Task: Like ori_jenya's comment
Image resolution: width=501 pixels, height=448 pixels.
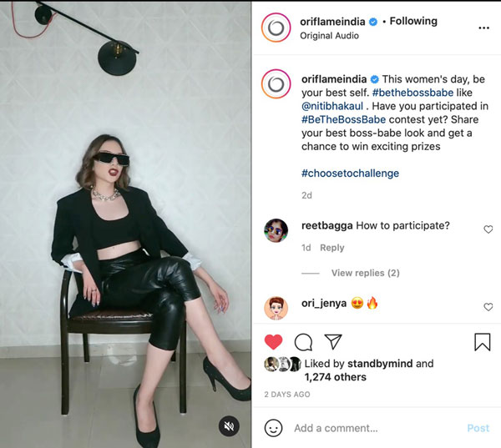Action: [x=488, y=307]
